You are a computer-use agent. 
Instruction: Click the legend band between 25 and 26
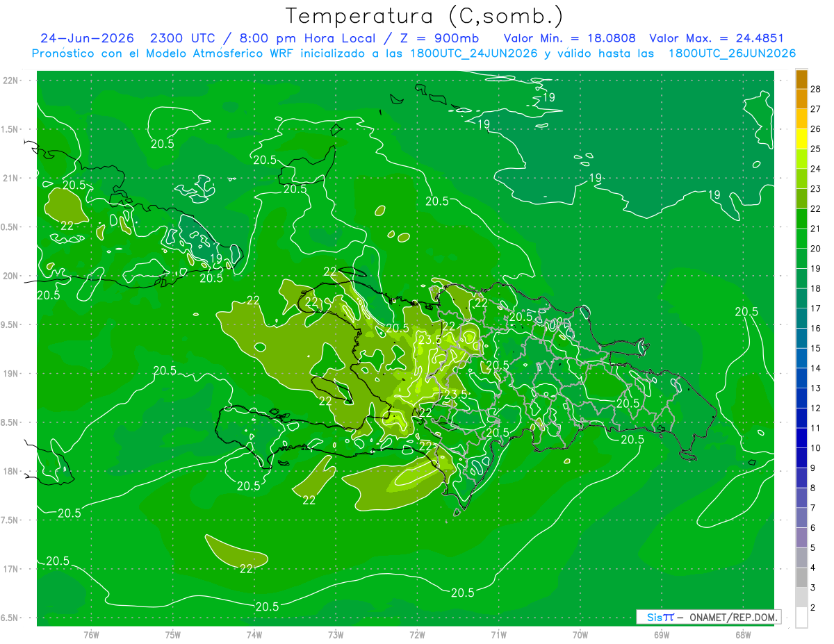pos(801,139)
